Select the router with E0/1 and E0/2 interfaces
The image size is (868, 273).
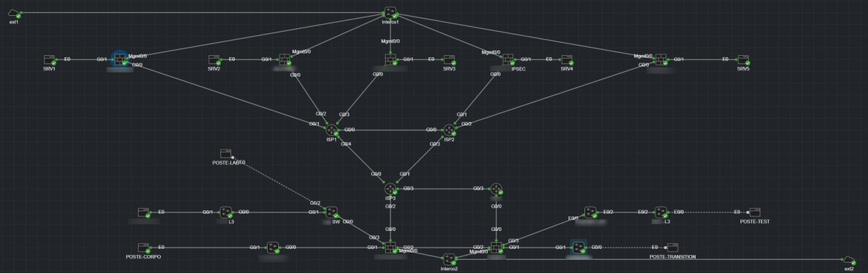590,212
